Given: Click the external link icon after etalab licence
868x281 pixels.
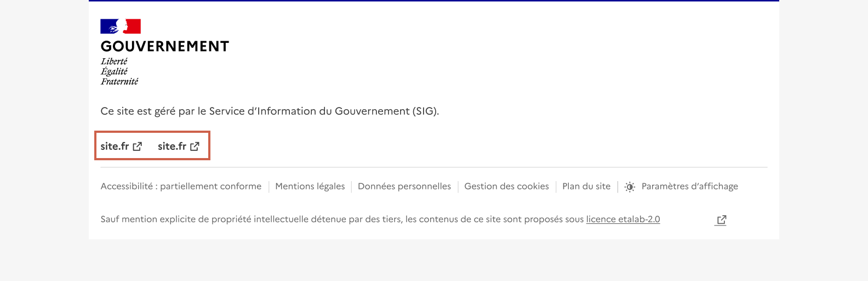Looking at the screenshot, I should [721, 220].
